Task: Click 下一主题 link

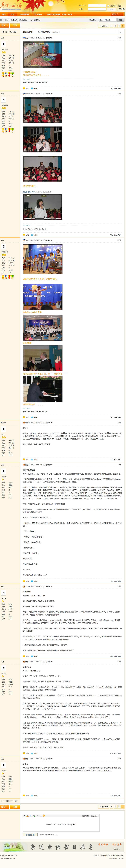Action: pos(13,801)
